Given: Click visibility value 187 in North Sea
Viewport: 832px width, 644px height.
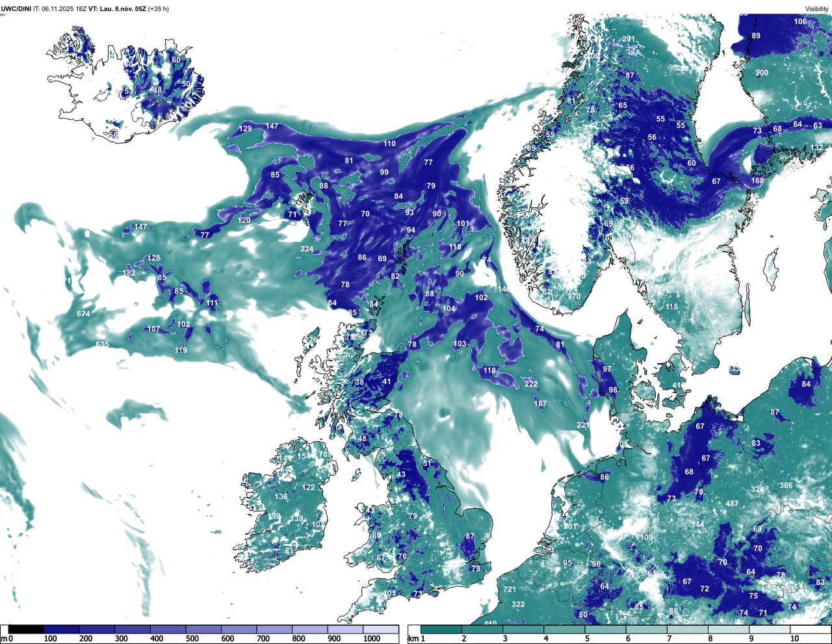Looking at the screenshot, I should pos(540,404).
